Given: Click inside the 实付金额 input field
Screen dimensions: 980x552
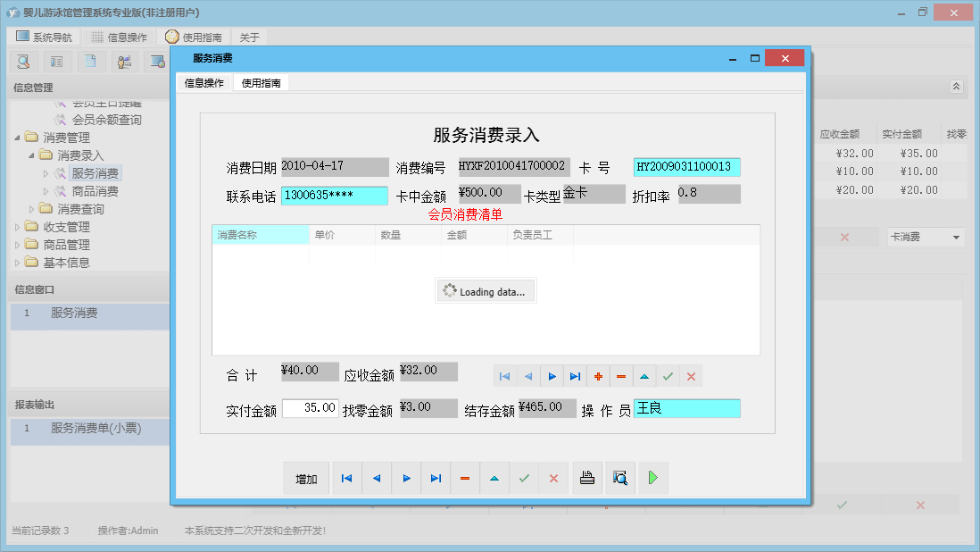Looking at the screenshot, I should (x=309, y=407).
